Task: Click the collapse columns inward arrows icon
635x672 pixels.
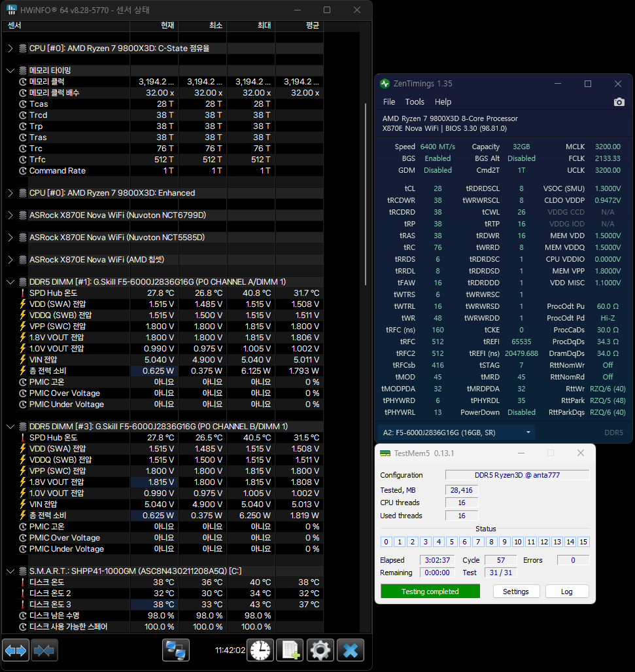Action: (45, 650)
